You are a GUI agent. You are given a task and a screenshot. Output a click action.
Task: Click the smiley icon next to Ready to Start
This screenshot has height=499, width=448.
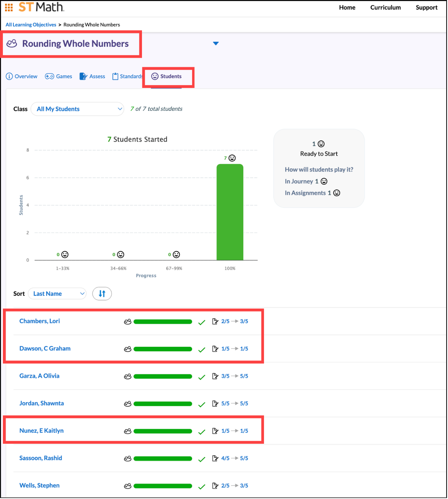point(321,144)
